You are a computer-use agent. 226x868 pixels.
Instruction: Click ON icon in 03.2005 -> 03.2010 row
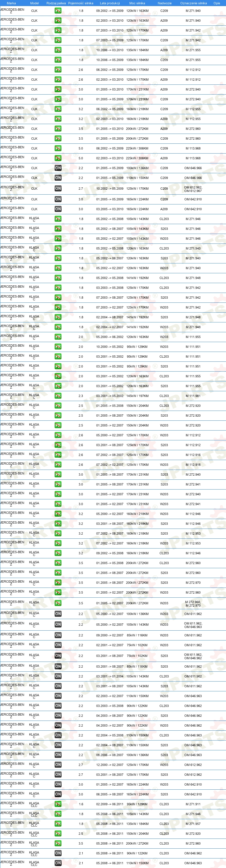pyautogui.click(x=58, y=209)
